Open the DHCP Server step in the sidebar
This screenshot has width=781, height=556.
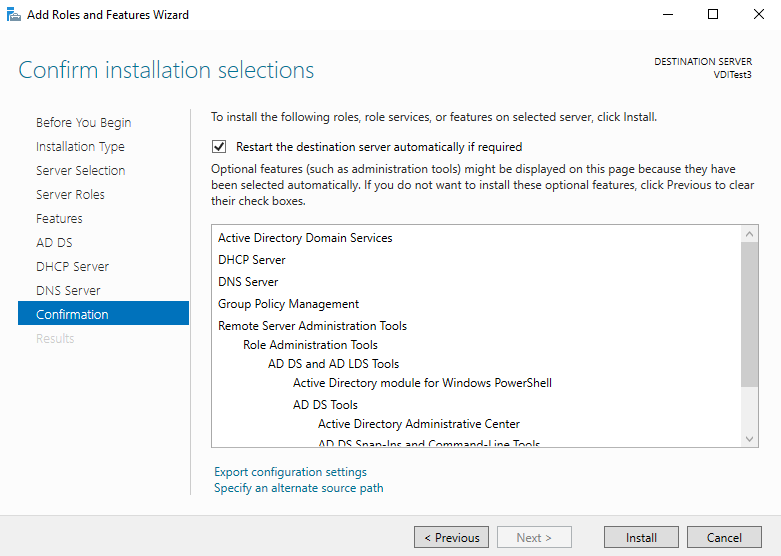tap(72, 267)
